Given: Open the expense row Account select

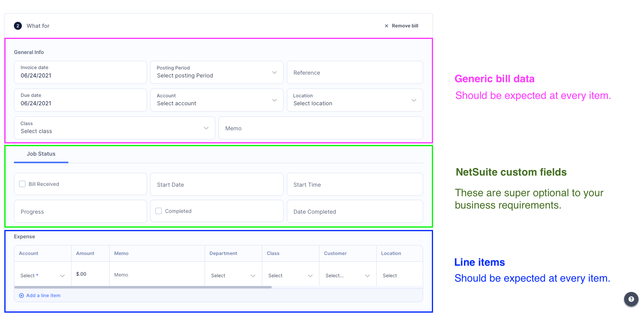Looking at the screenshot, I should [x=43, y=276].
